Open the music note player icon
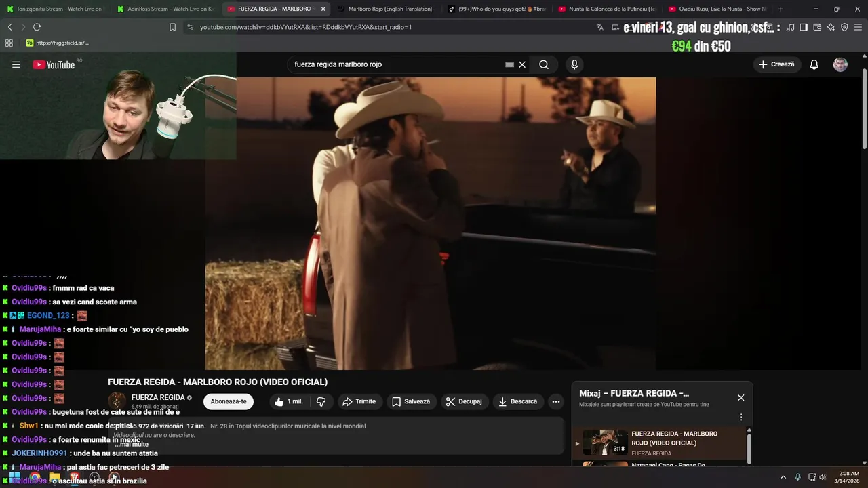868x488 pixels. click(790, 27)
